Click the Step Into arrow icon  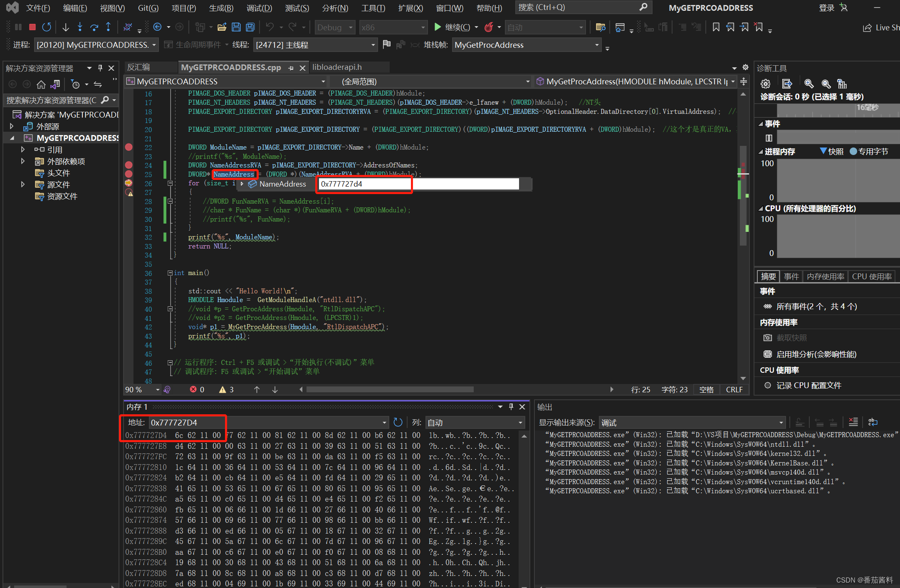80,27
